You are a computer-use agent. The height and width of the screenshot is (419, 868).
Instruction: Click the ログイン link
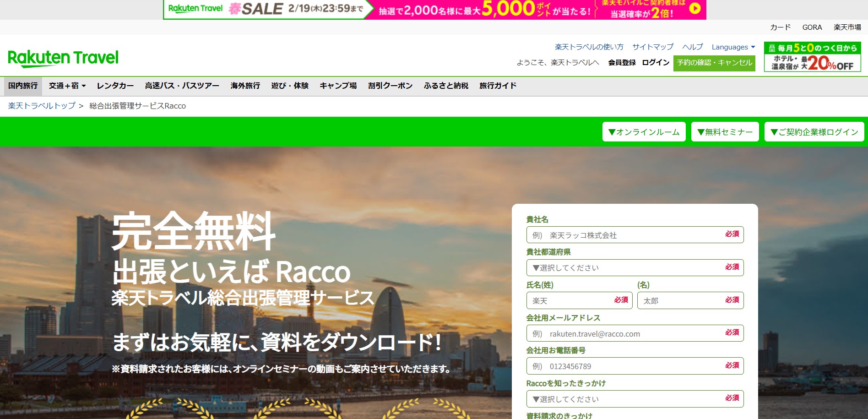656,63
